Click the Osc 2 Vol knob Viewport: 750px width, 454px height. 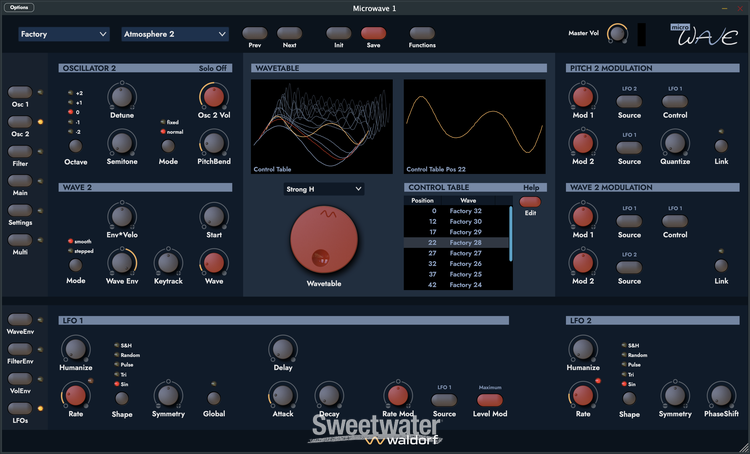pos(214,97)
